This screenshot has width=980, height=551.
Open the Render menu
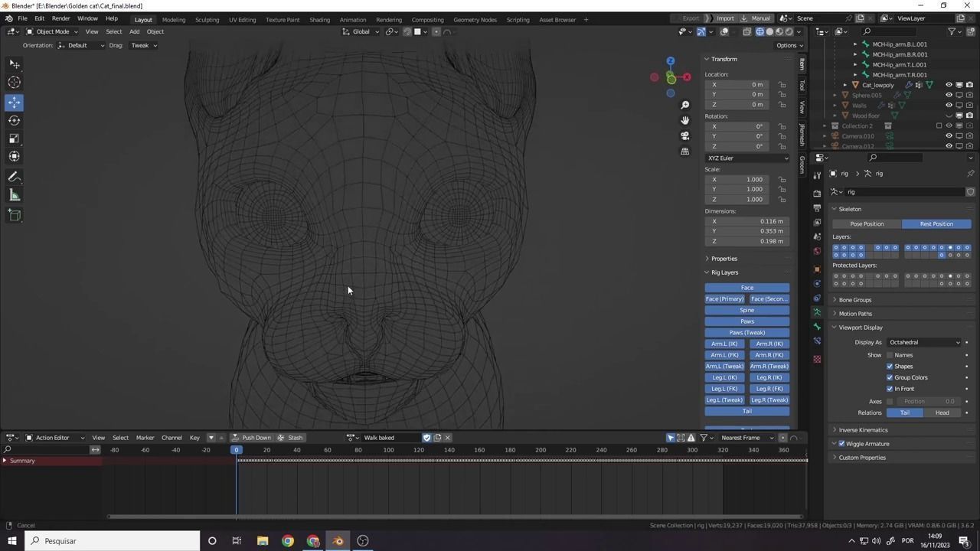click(x=60, y=18)
